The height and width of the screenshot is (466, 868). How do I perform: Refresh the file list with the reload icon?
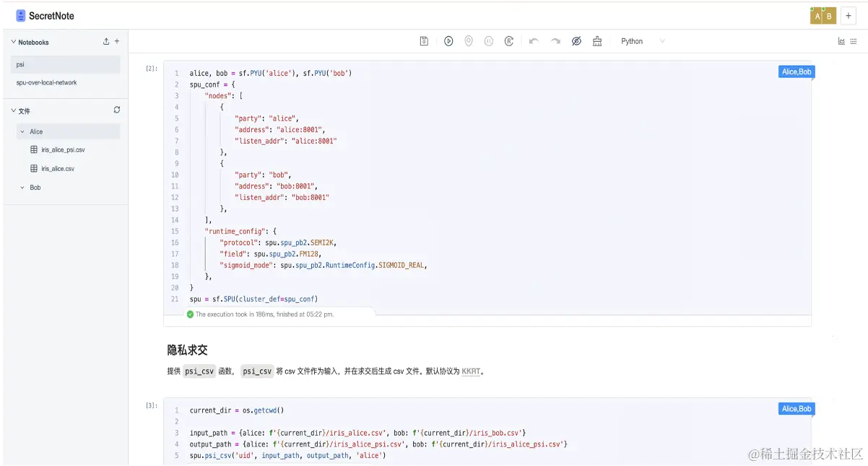click(117, 110)
